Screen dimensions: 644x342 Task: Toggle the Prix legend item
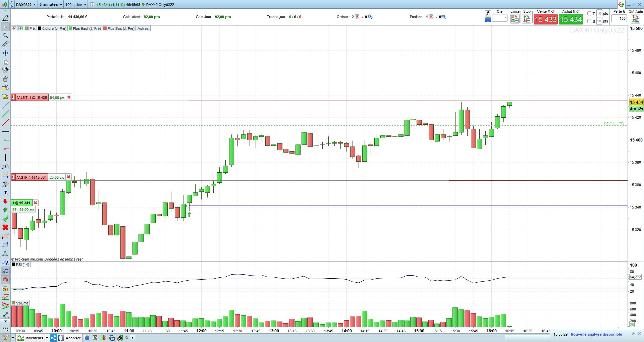(30, 28)
